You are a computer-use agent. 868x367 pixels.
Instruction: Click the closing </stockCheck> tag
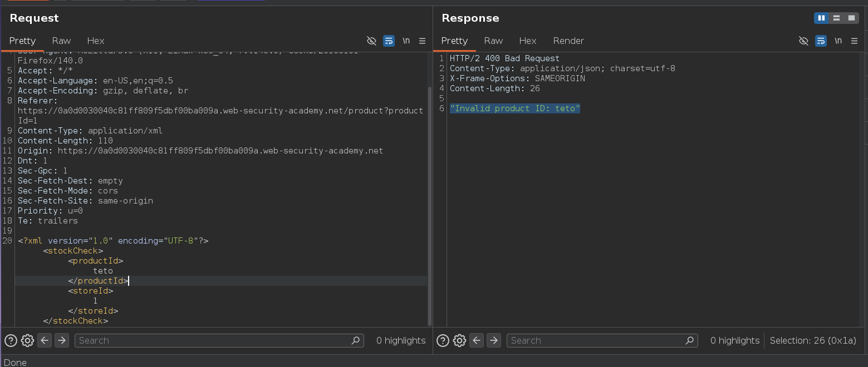[x=75, y=321]
